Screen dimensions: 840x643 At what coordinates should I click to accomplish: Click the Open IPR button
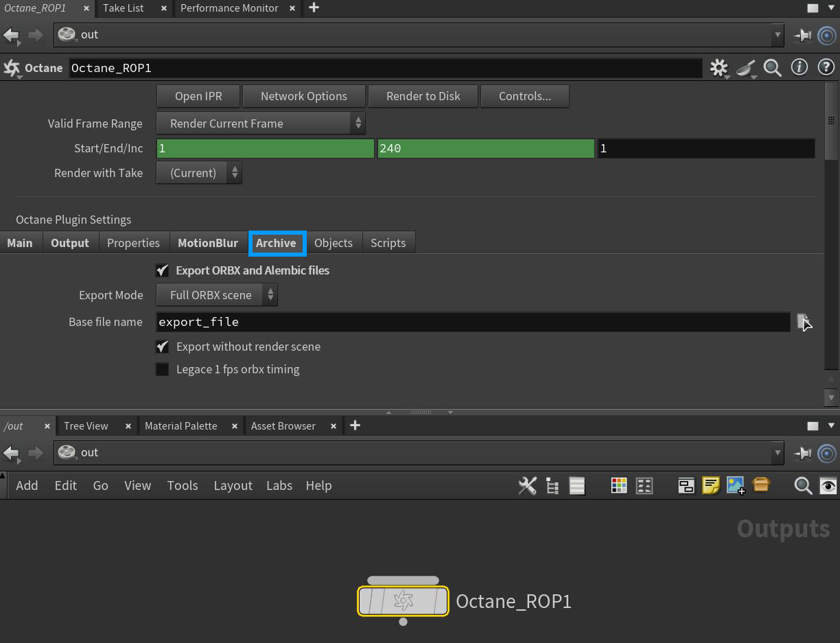(x=198, y=96)
